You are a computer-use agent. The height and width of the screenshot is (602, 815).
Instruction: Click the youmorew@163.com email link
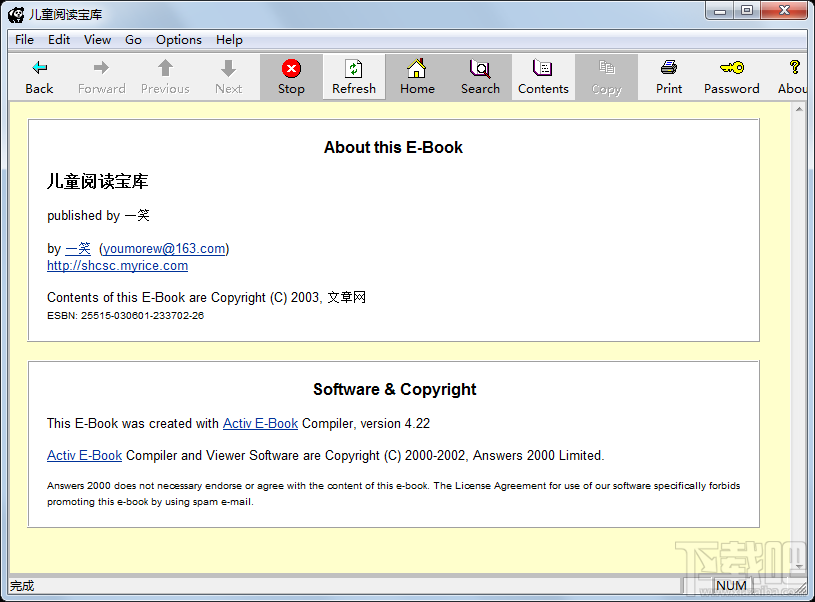click(164, 248)
